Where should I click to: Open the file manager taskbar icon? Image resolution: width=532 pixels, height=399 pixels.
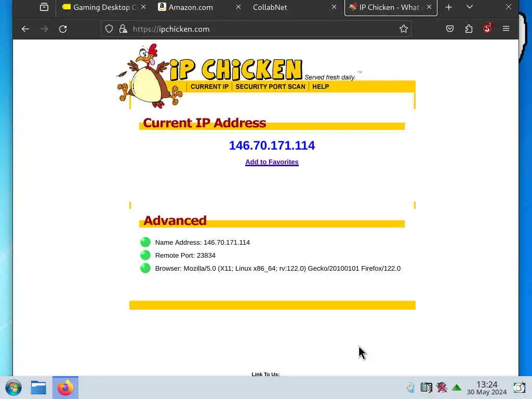pos(38,388)
